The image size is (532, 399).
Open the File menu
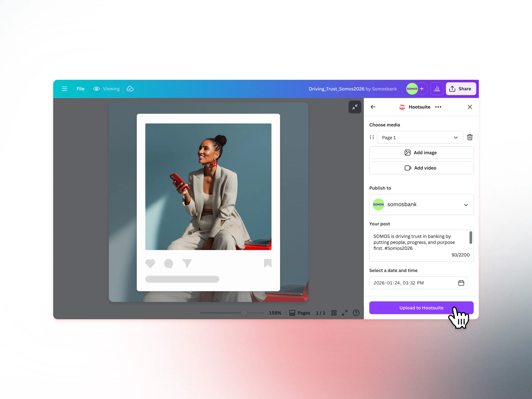pyautogui.click(x=81, y=89)
